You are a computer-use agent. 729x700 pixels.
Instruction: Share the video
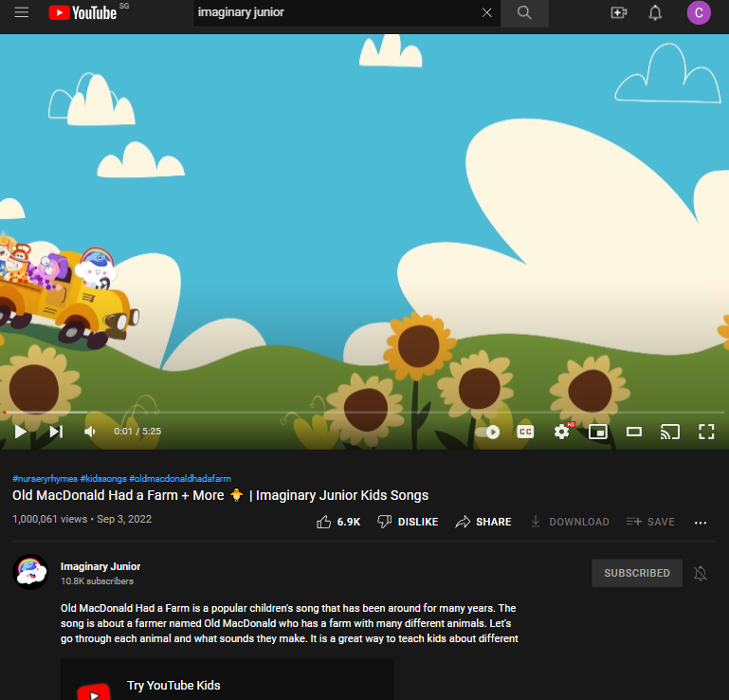click(x=483, y=522)
